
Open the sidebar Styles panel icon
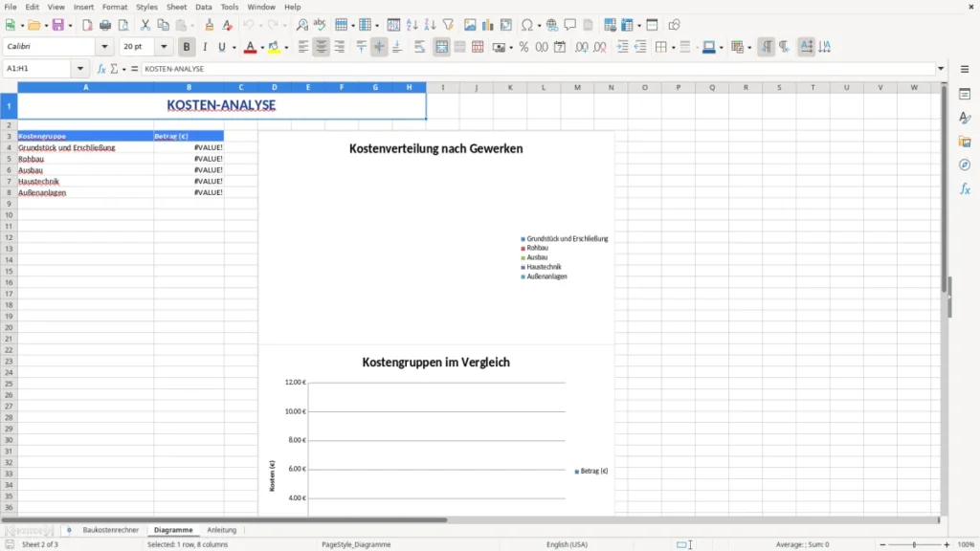coord(965,118)
